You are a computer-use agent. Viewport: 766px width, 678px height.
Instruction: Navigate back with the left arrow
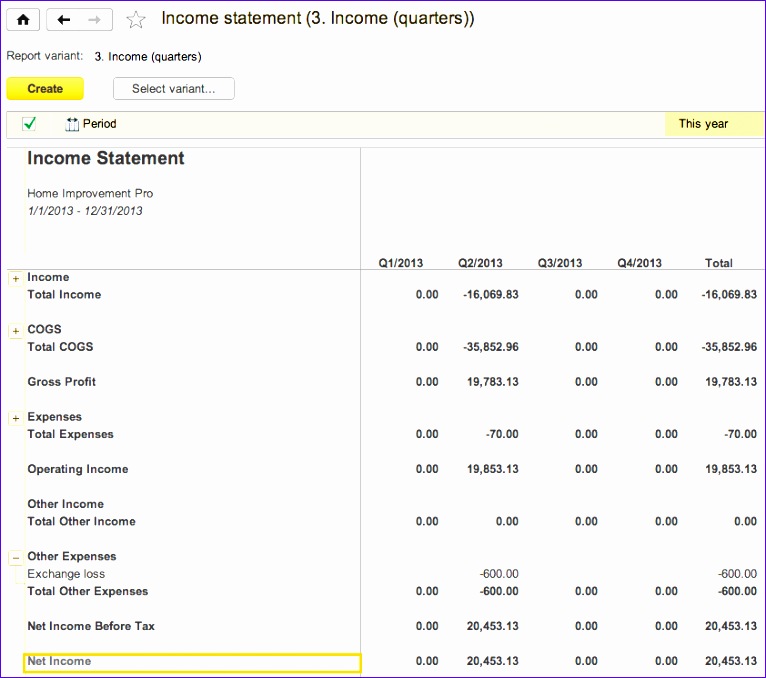(64, 20)
